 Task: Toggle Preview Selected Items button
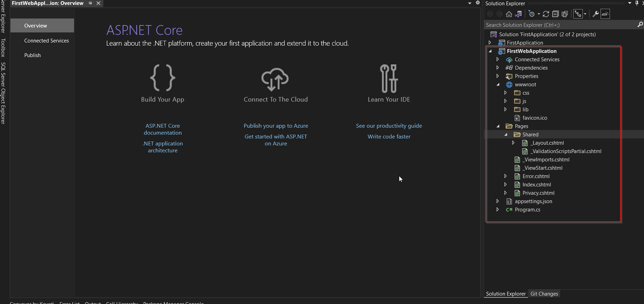tap(605, 14)
